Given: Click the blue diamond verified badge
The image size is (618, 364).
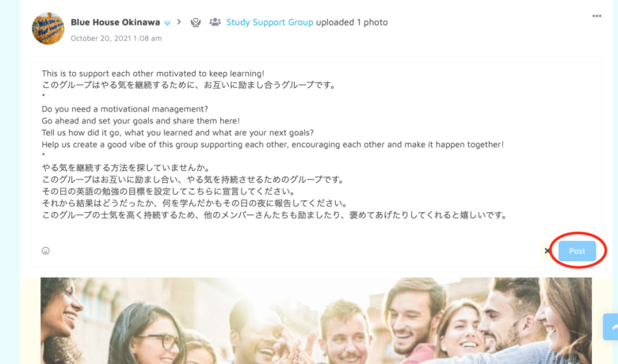Looking at the screenshot, I should coord(167,23).
